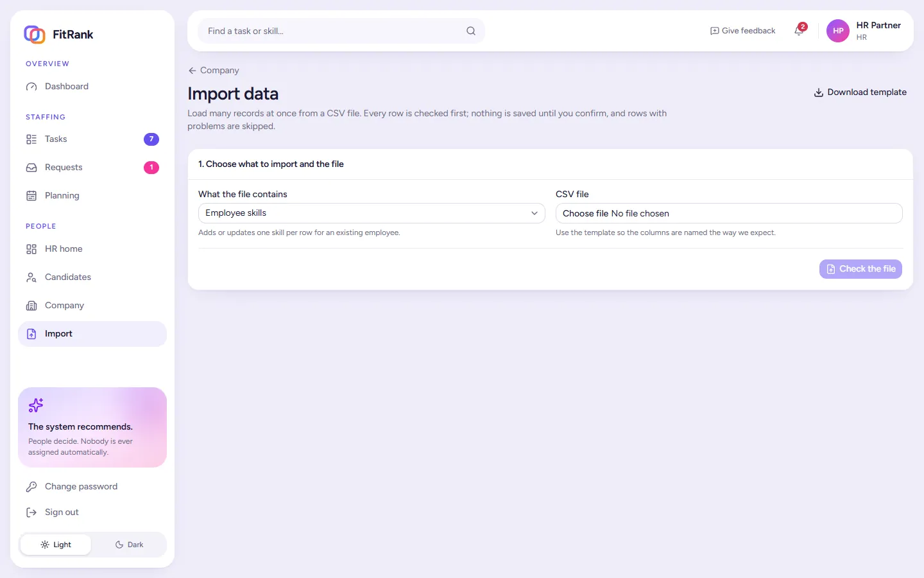Screen dimensions: 924x578
Task: Open the 'What the file contains' dropdown
Action: click(x=372, y=213)
